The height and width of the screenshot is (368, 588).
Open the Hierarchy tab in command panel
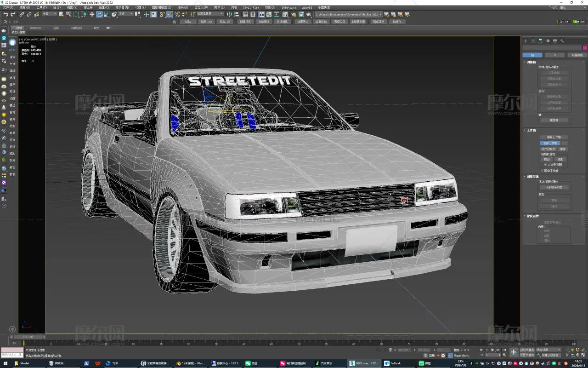click(540, 41)
